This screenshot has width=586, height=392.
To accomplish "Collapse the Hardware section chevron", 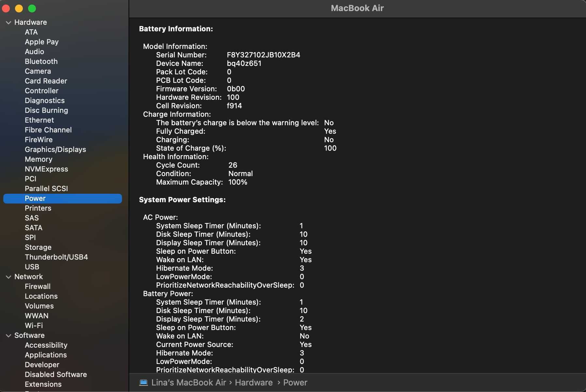I will 8,23.
